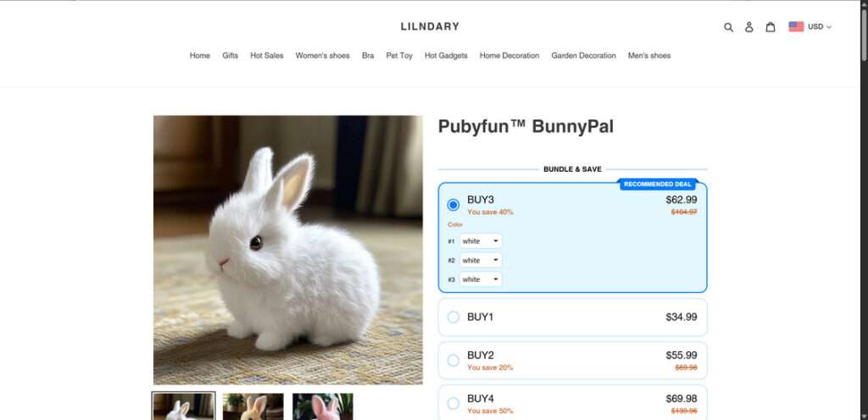Open the #3 color dropdown
This screenshot has height=420, width=868.
(481, 279)
